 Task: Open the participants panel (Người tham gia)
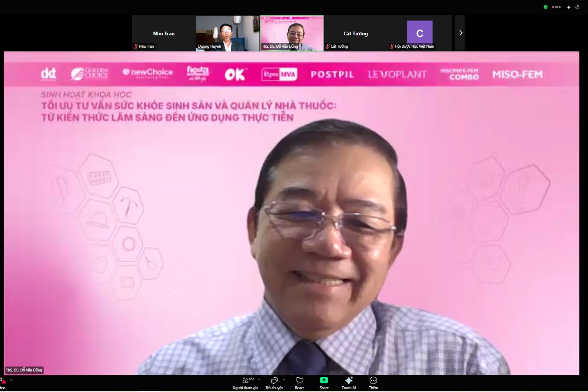[245, 383]
